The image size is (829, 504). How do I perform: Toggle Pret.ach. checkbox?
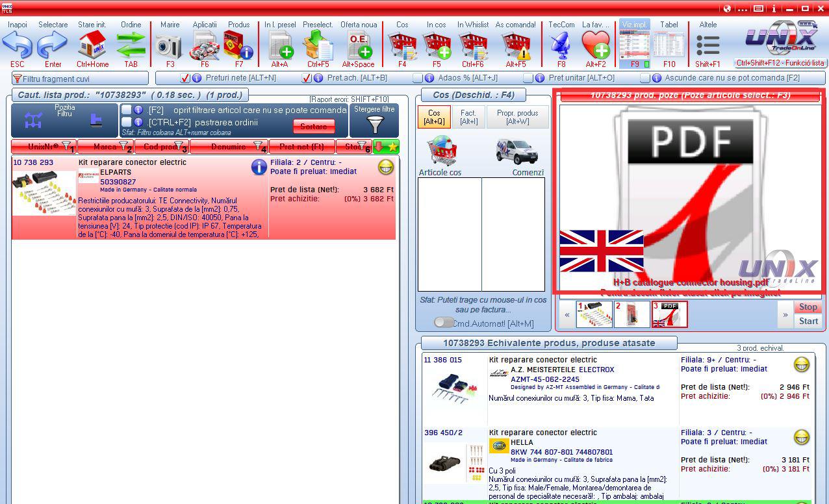[307, 78]
